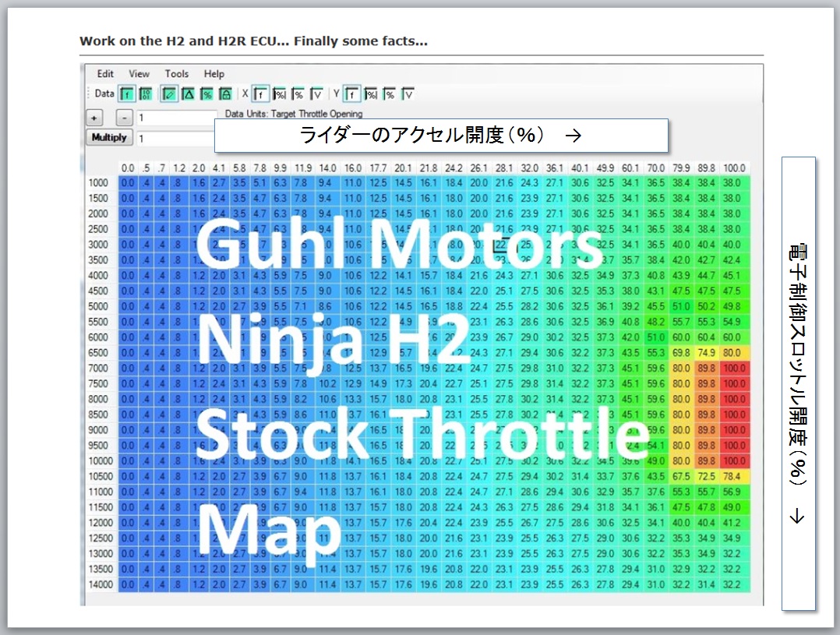The height and width of the screenshot is (635, 840).
Task: Select 11.4 cell in 14000 row
Action: pyautogui.click(x=326, y=584)
